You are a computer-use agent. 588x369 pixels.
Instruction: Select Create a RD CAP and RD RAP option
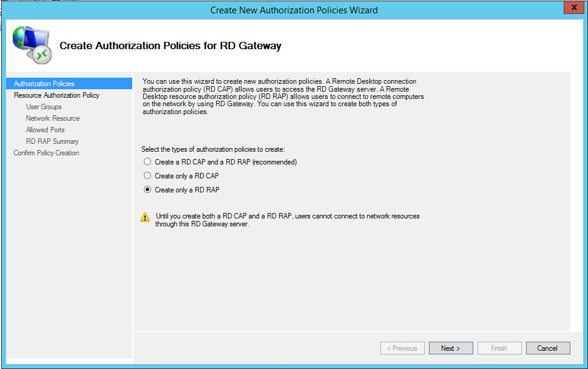click(147, 162)
